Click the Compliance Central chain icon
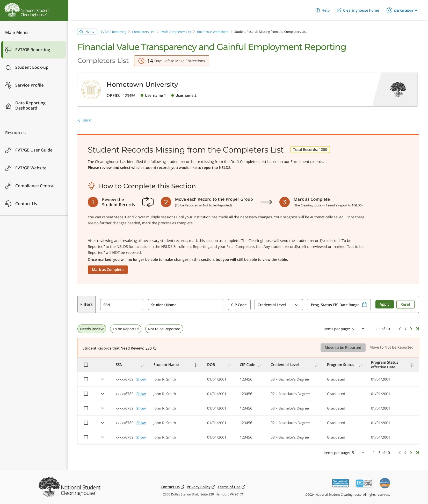Screen dimensions: 428x504 point(8,186)
